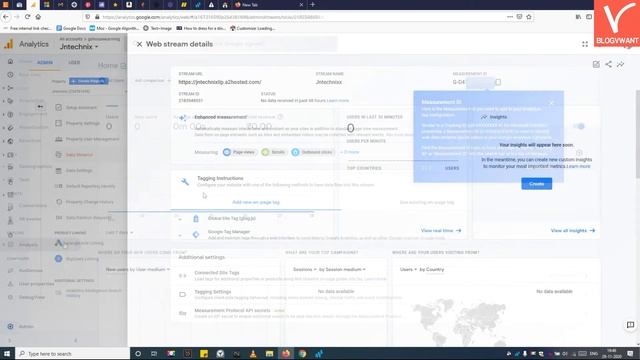Open a new browser tab with plus

point(313,4)
